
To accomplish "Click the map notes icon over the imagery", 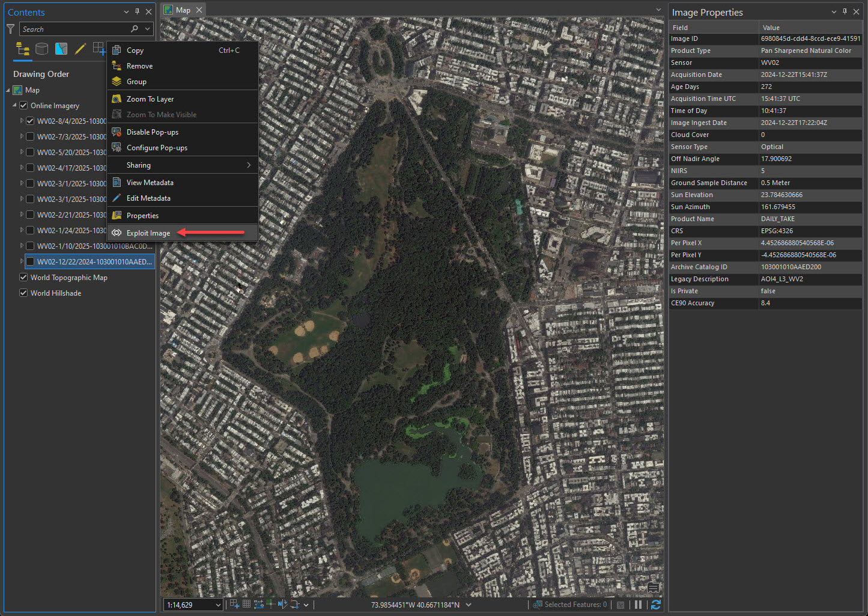I will pyautogui.click(x=654, y=587).
